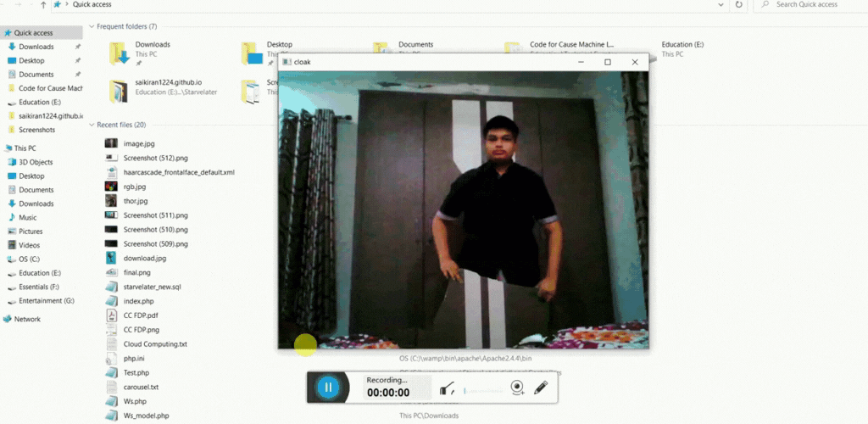Select Quick access in navigation pane

[x=34, y=33]
